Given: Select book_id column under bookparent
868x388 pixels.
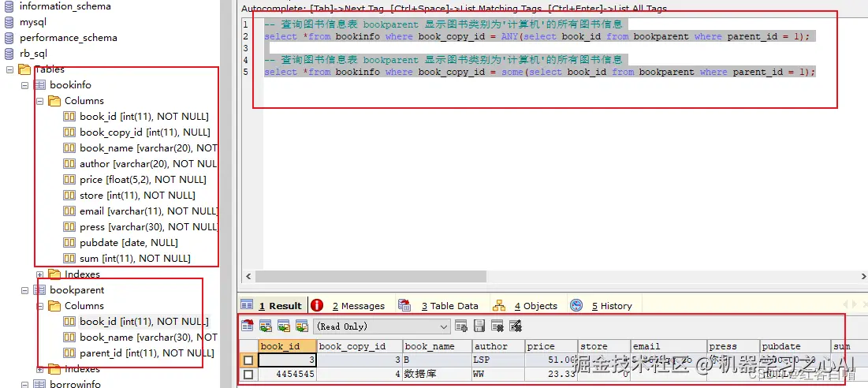Looking at the screenshot, I should 144,322.
